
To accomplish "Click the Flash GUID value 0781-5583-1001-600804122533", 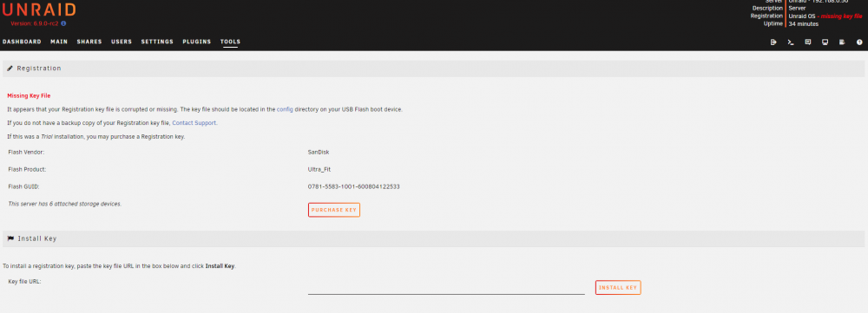I will [x=354, y=187].
